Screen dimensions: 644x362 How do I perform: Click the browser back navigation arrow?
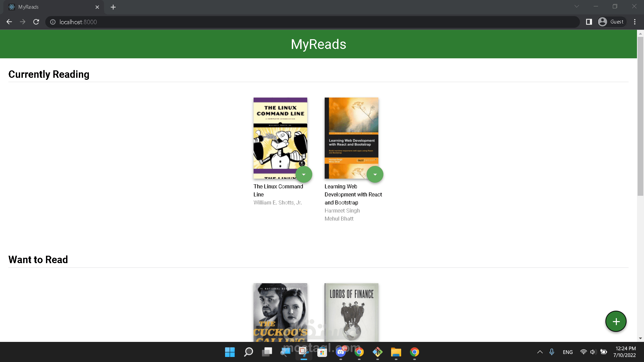tap(9, 22)
